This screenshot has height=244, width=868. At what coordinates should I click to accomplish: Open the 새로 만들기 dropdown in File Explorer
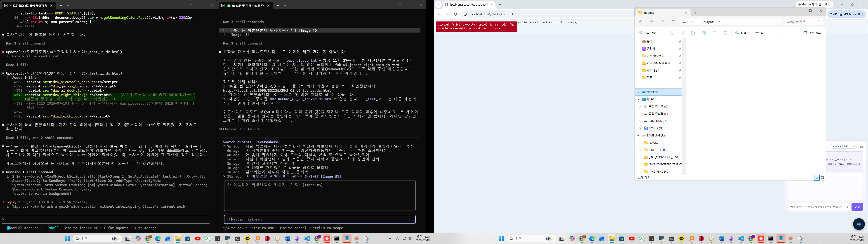650,33
